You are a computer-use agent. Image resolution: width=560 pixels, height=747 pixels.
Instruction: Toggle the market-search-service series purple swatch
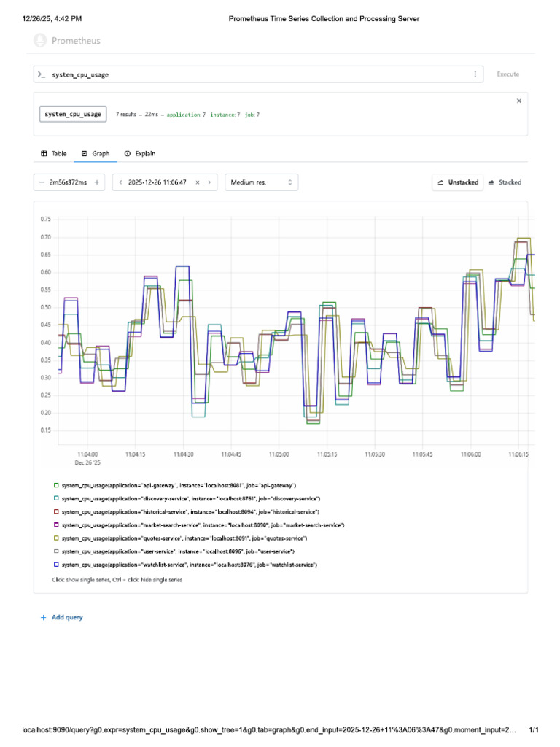56,525
